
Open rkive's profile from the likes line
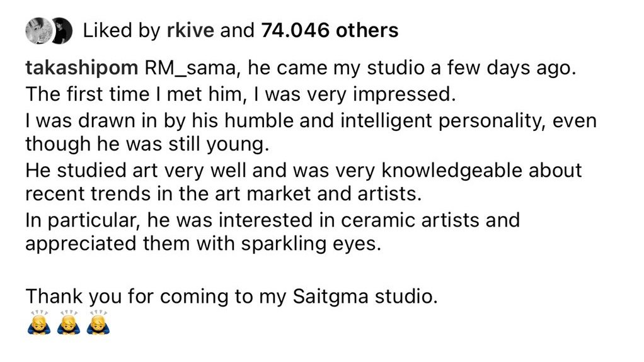pyautogui.click(x=190, y=31)
